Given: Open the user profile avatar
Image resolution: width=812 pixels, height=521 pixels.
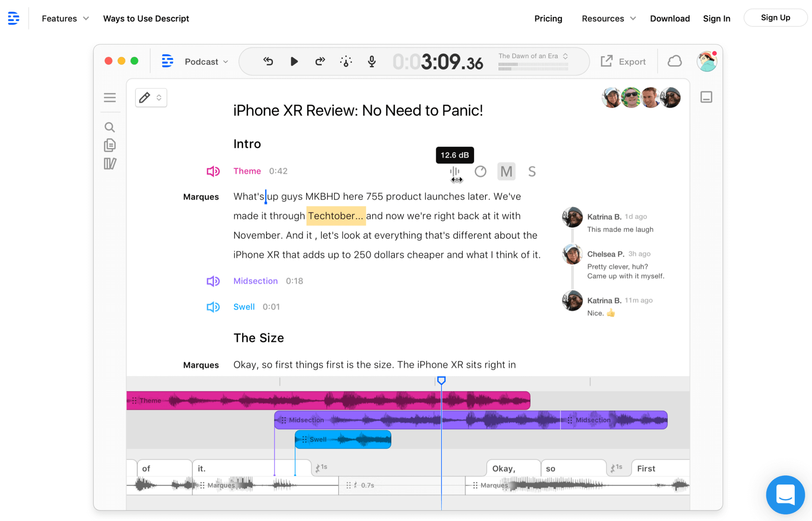Looking at the screenshot, I should click(x=706, y=61).
